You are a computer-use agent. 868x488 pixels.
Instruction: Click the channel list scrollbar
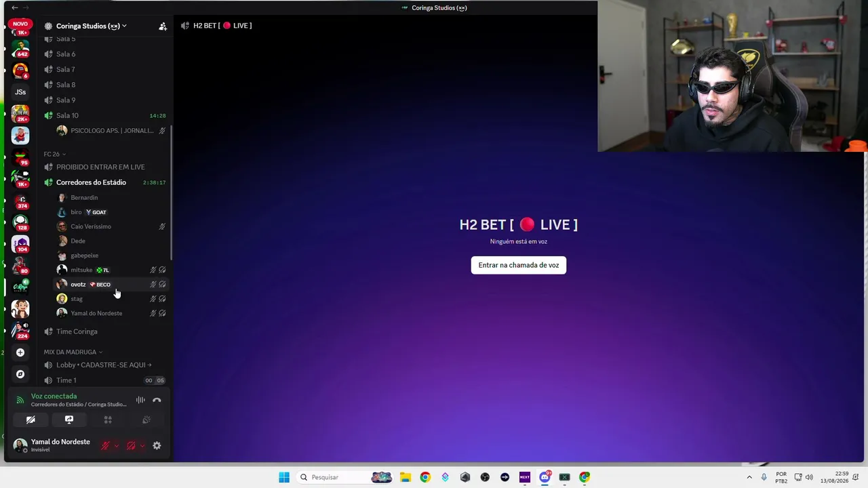point(171,193)
